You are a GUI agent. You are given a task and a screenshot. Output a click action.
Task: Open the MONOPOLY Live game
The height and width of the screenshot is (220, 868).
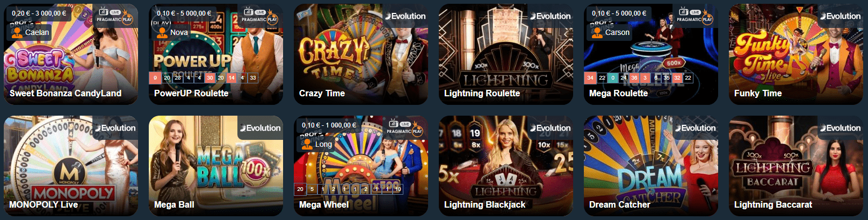pos(71,166)
